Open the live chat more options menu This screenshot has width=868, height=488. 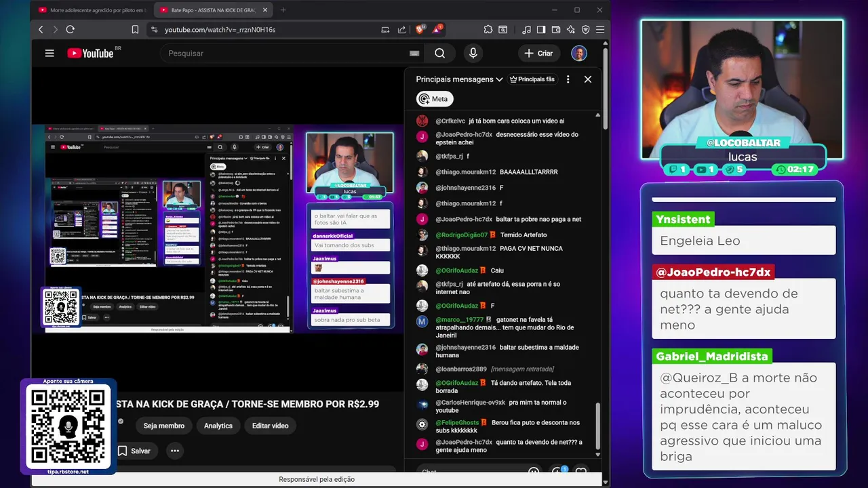[568, 79]
